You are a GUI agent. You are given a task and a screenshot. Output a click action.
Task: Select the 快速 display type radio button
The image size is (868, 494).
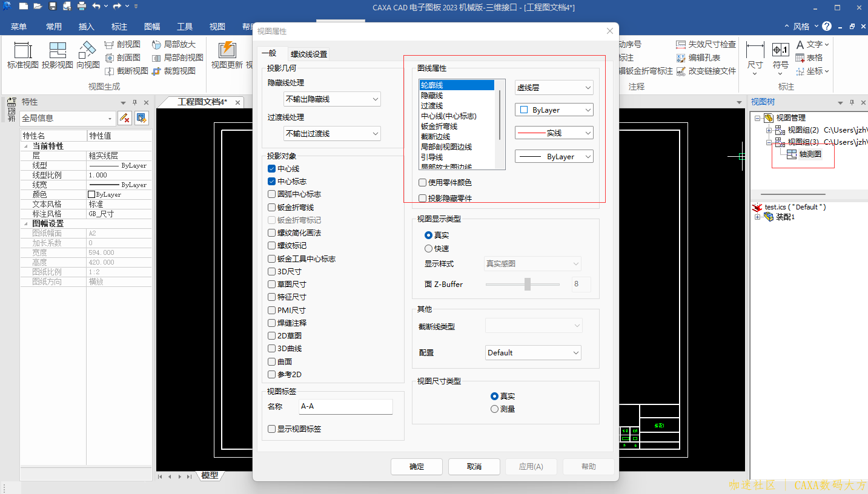tap(429, 248)
